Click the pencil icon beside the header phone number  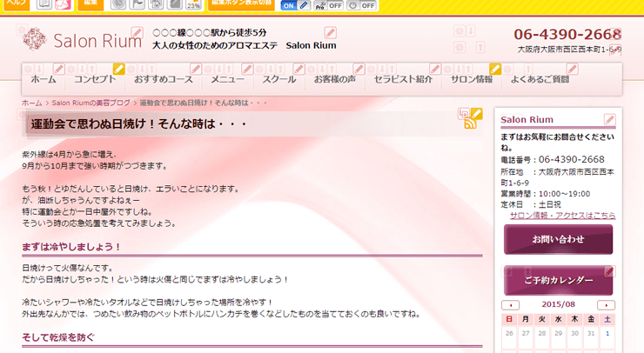tap(615, 34)
